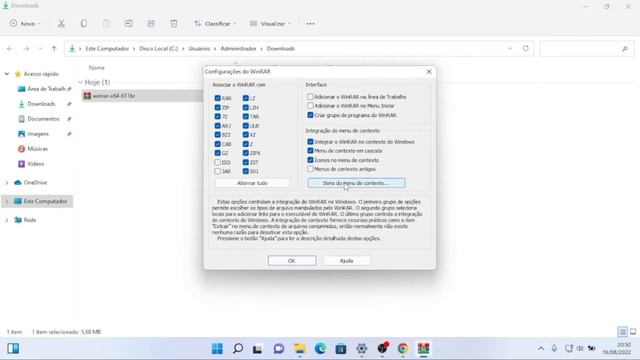
Task: Open Chat app on taskbar
Action: (x=279, y=349)
